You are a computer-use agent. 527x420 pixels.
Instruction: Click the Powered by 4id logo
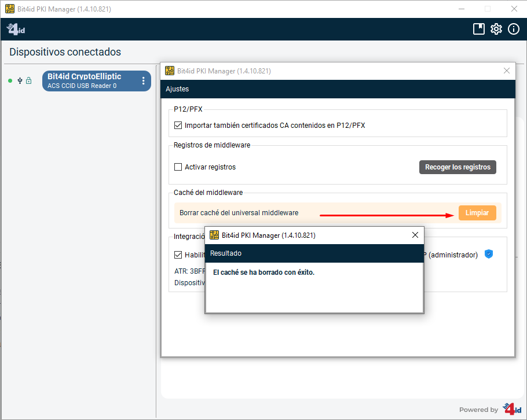coord(512,409)
